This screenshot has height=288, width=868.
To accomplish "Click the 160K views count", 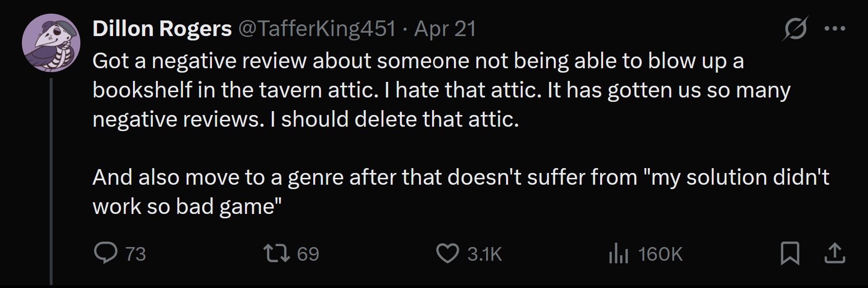I will 660,254.
